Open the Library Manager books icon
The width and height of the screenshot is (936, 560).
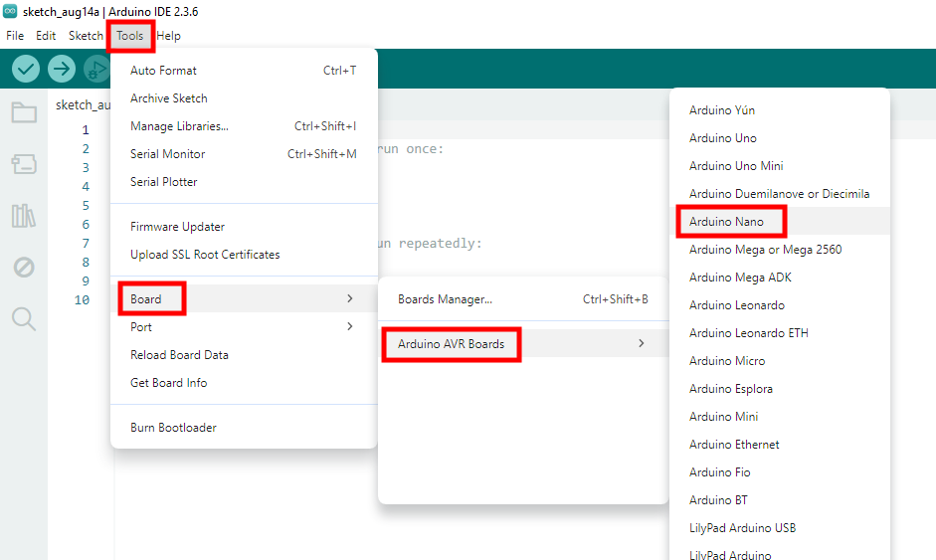click(24, 216)
